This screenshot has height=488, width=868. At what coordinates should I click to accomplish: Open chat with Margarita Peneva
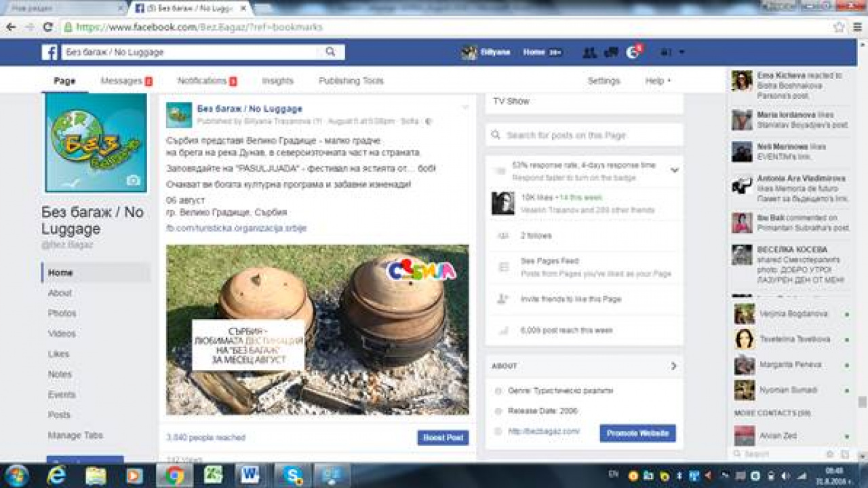[x=792, y=365]
